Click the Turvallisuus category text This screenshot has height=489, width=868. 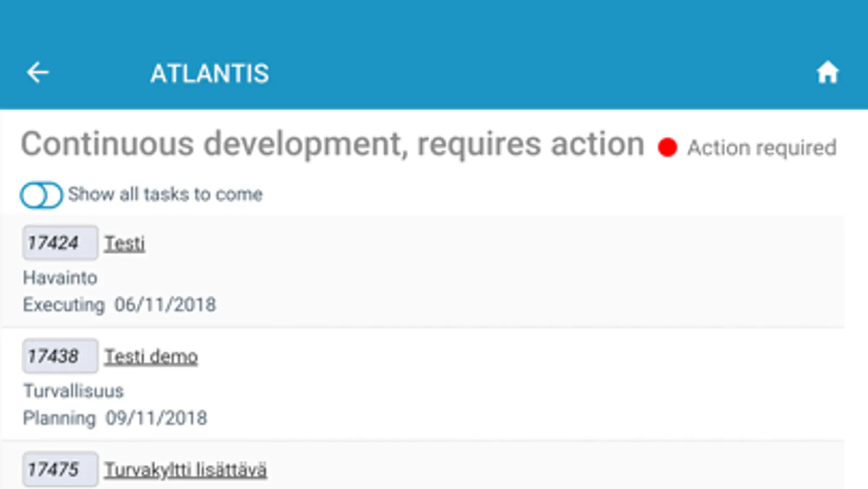click(x=73, y=391)
